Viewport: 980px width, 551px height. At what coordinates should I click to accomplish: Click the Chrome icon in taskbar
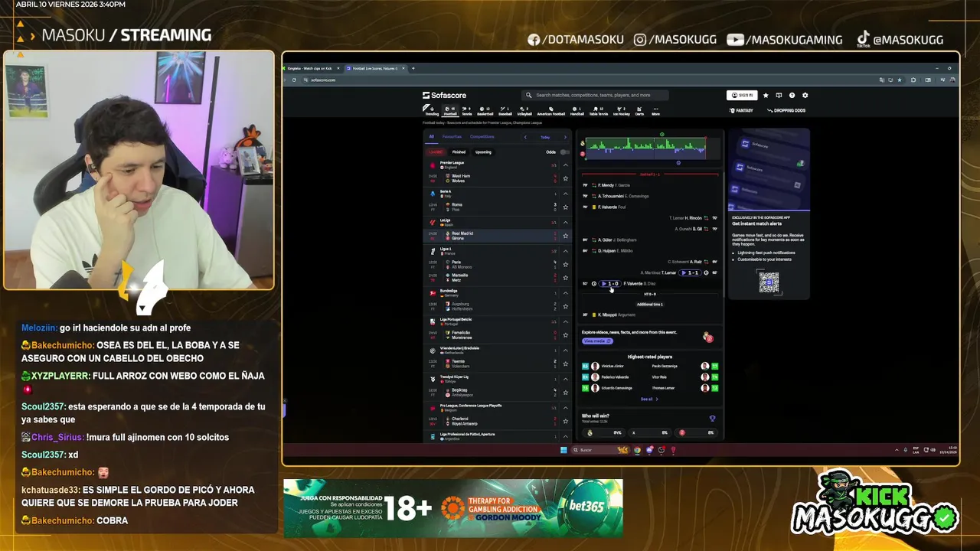pos(636,450)
